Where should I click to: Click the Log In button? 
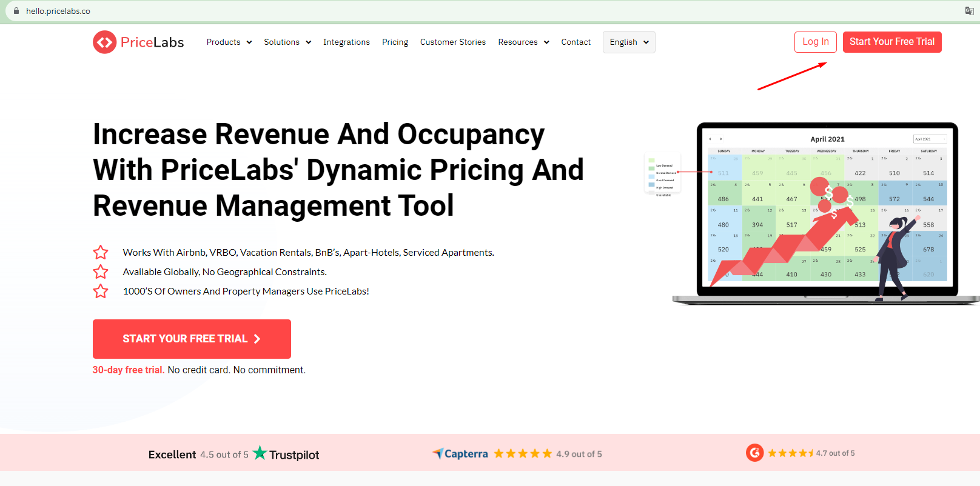[816, 42]
